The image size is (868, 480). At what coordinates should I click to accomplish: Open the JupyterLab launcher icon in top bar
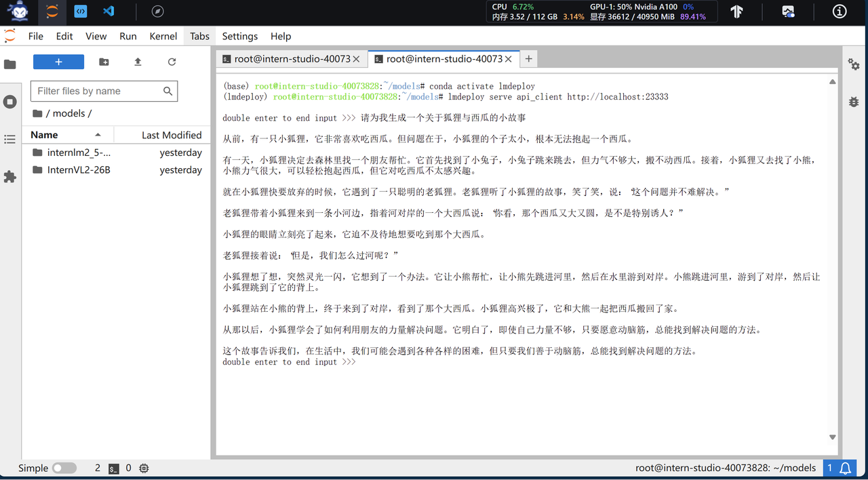click(x=53, y=12)
